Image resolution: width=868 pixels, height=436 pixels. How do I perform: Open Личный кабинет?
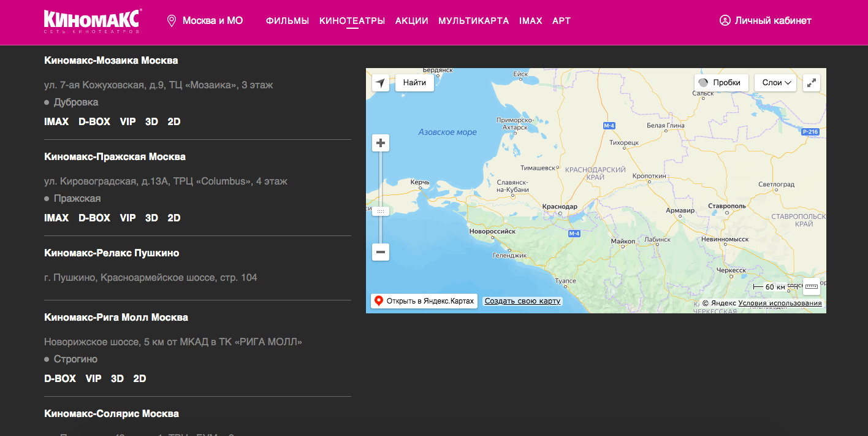point(766,21)
